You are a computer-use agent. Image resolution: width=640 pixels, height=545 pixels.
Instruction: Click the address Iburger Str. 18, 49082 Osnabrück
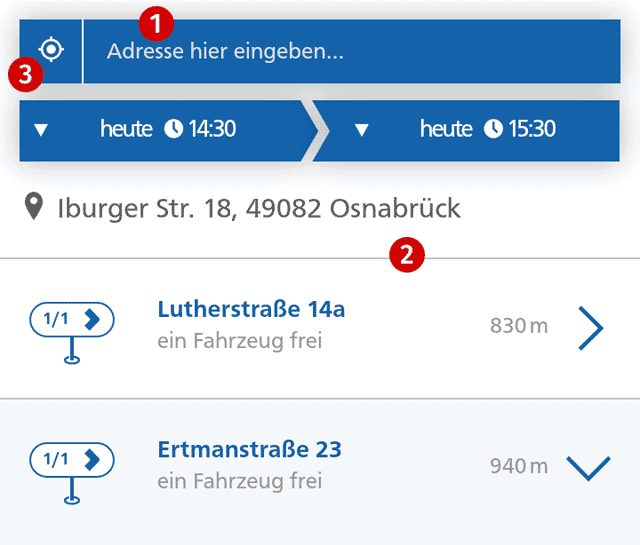point(259,208)
